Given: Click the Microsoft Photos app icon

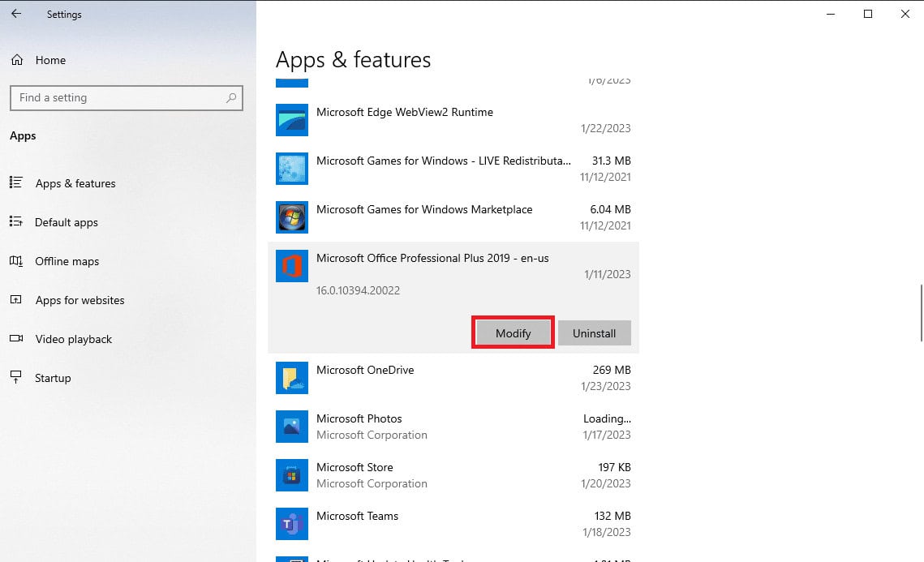Looking at the screenshot, I should pyautogui.click(x=292, y=427).
